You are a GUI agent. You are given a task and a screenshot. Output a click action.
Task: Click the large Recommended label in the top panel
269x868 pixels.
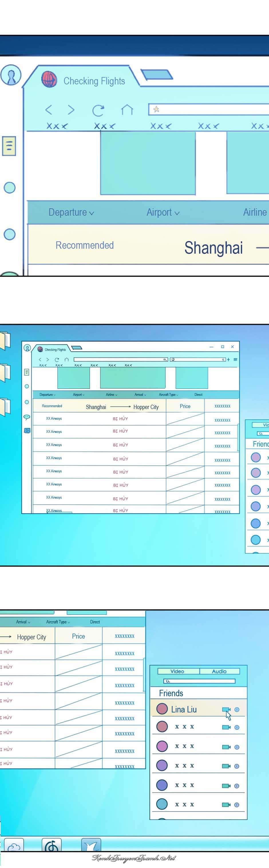coord(84,245)
